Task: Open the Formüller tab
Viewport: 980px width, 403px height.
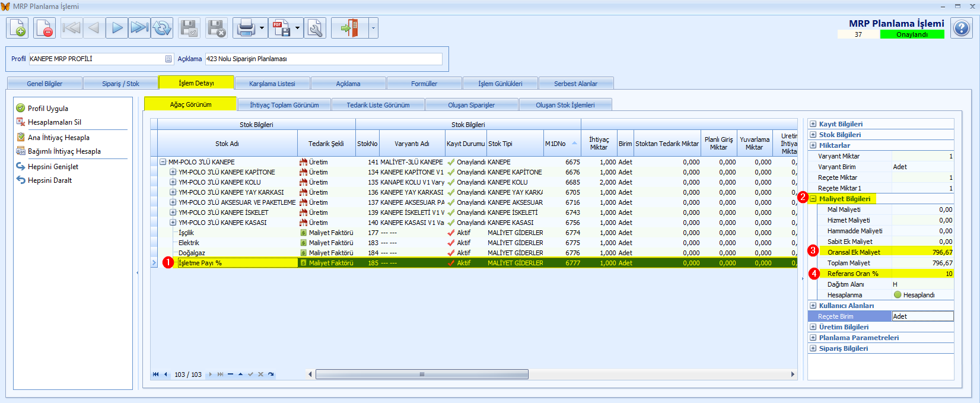Action: (x=424, y=84)
